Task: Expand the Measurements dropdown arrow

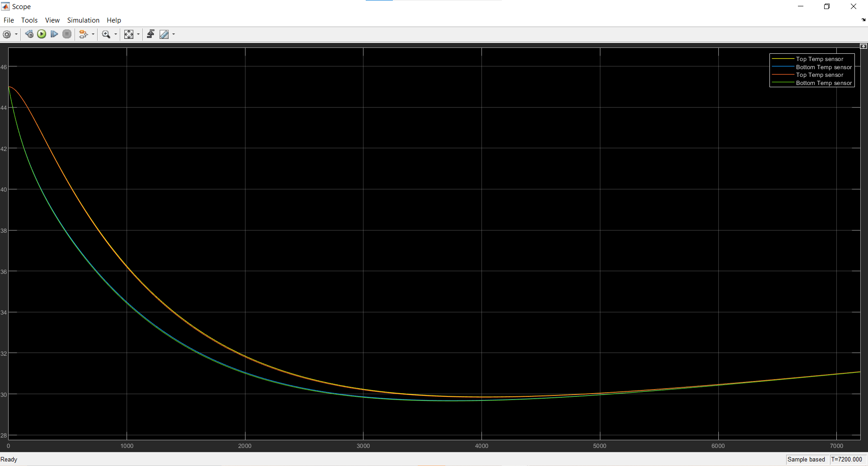Action: pyautogui.click(x=174, y=34)
